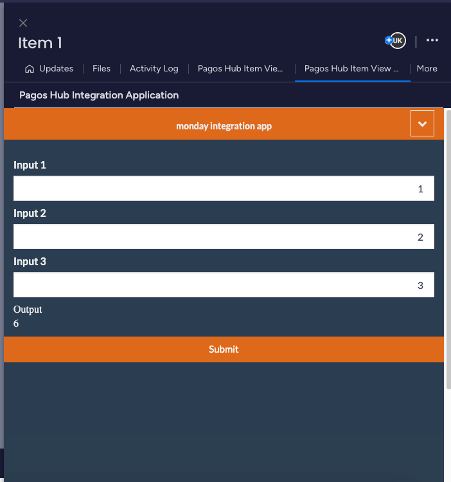Close the Item 1 panel with X
Image resolution: width=451 pixels, height=482 pixels.
(x=23, y=23)
